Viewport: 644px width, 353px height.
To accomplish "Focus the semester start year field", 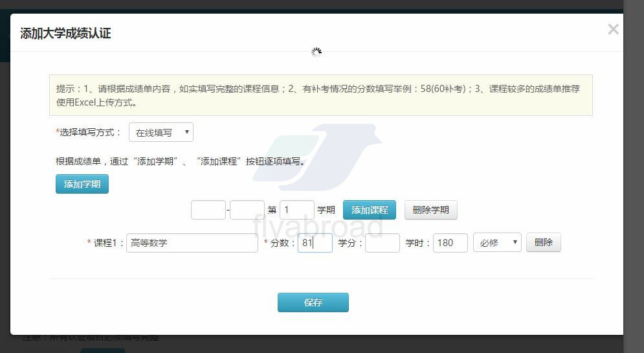I will coord(208,210).
